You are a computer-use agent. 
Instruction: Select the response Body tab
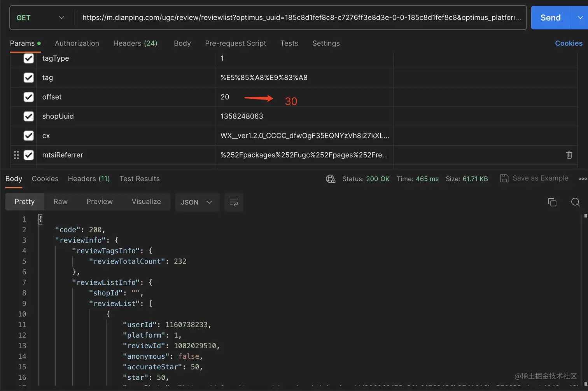[x=14, y=179]
